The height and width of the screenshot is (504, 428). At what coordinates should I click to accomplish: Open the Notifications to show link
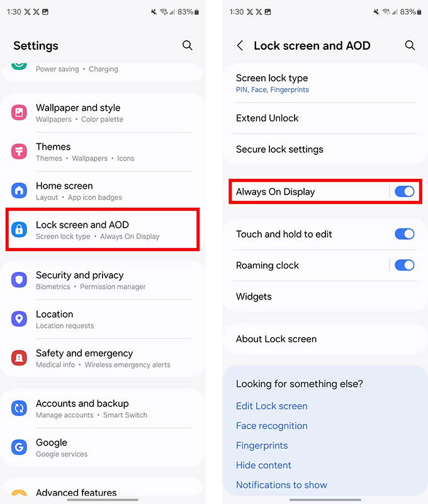[282, 484]
